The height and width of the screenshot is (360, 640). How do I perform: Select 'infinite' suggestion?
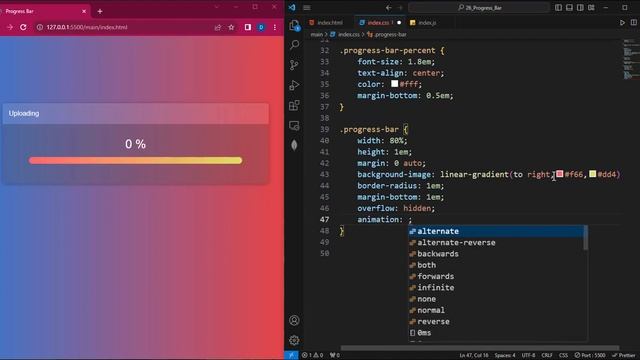[x=496, y=288]
